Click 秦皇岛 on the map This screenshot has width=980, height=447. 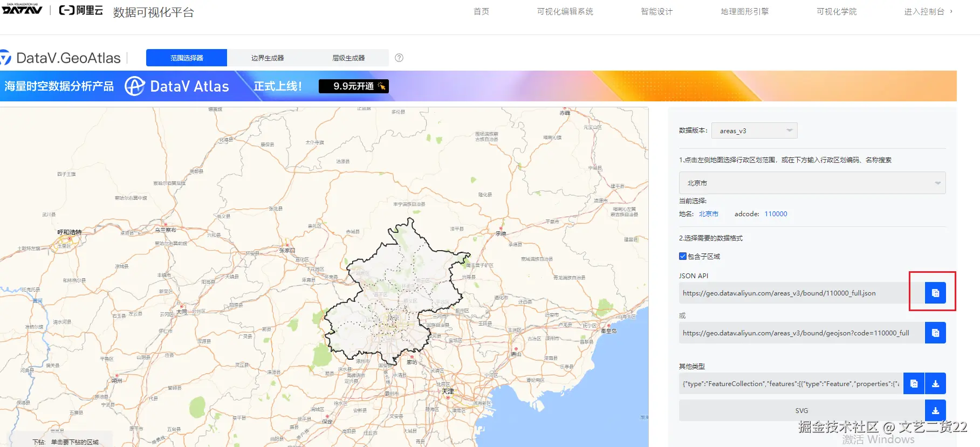(x=608, y=331)
